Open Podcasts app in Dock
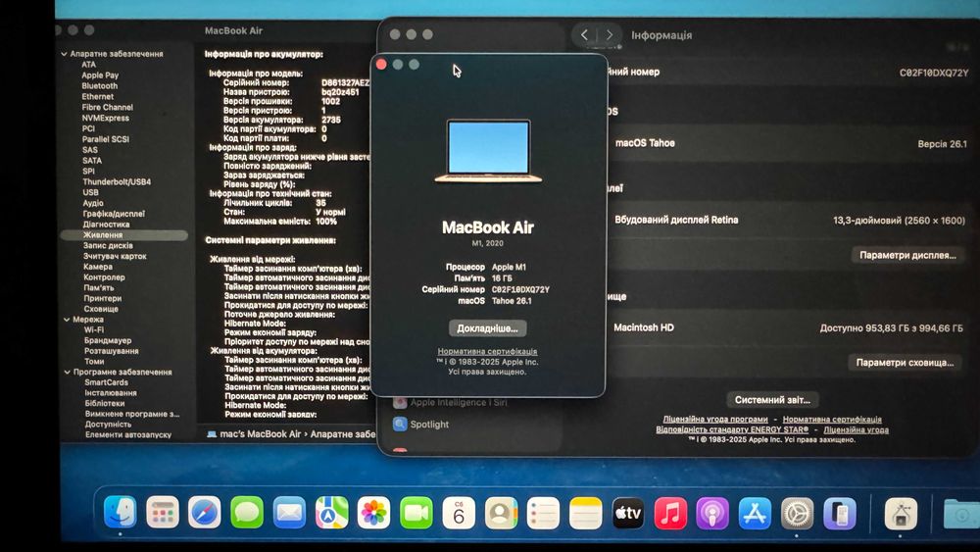Viewport: 980px width, 552px height. pos(712,513)
